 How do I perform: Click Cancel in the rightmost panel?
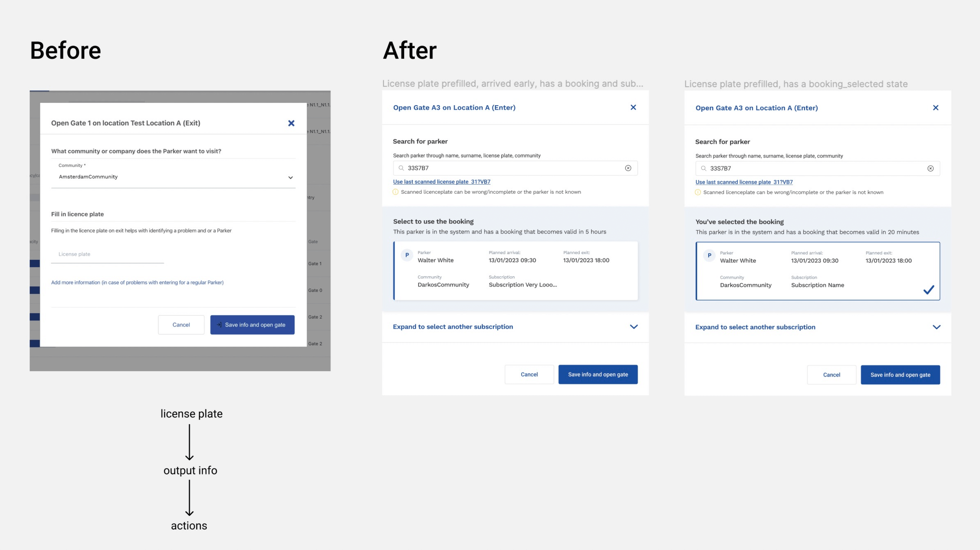point(832,375)
